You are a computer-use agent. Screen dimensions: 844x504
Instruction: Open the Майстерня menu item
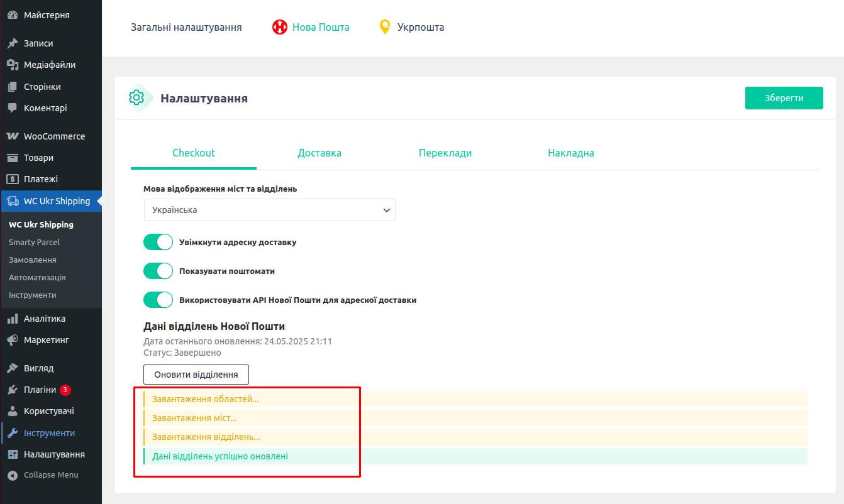click(51, 15)
